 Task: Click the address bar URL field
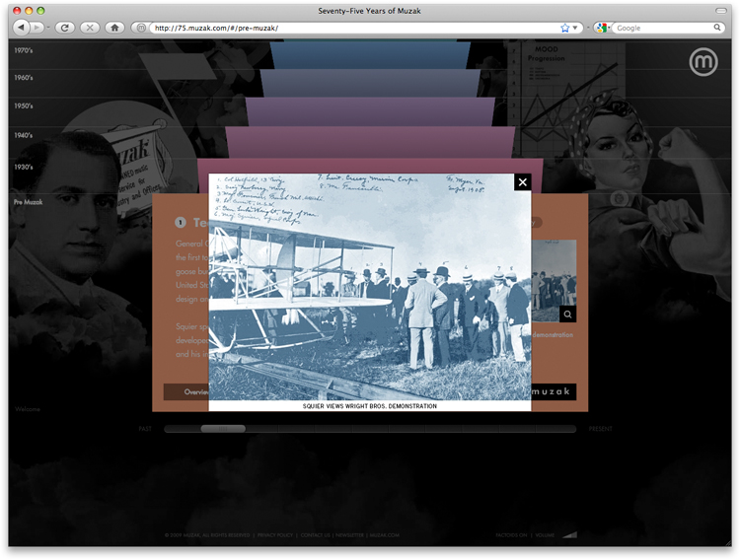point(354,28)
